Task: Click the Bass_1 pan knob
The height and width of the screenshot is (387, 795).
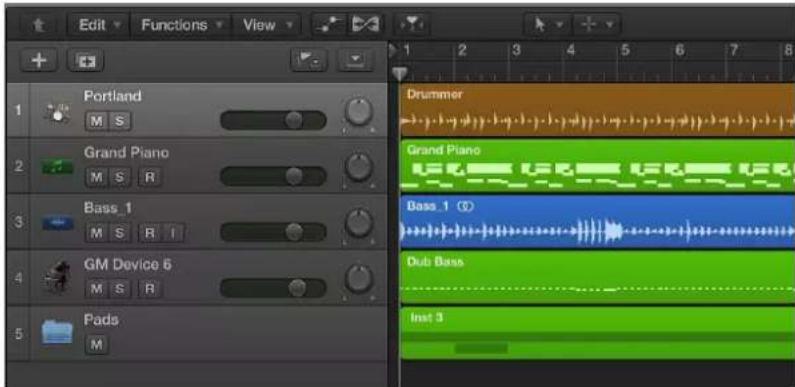Action: (359, 223)
